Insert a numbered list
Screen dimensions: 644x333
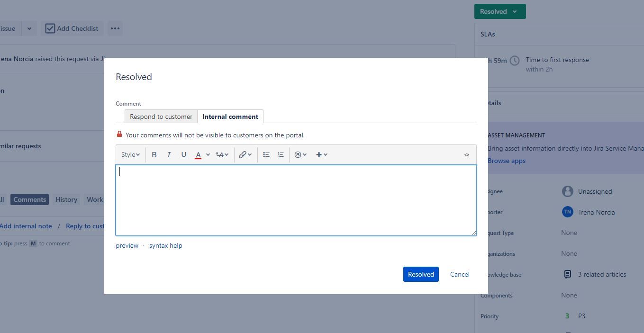(x=281, y=154)
